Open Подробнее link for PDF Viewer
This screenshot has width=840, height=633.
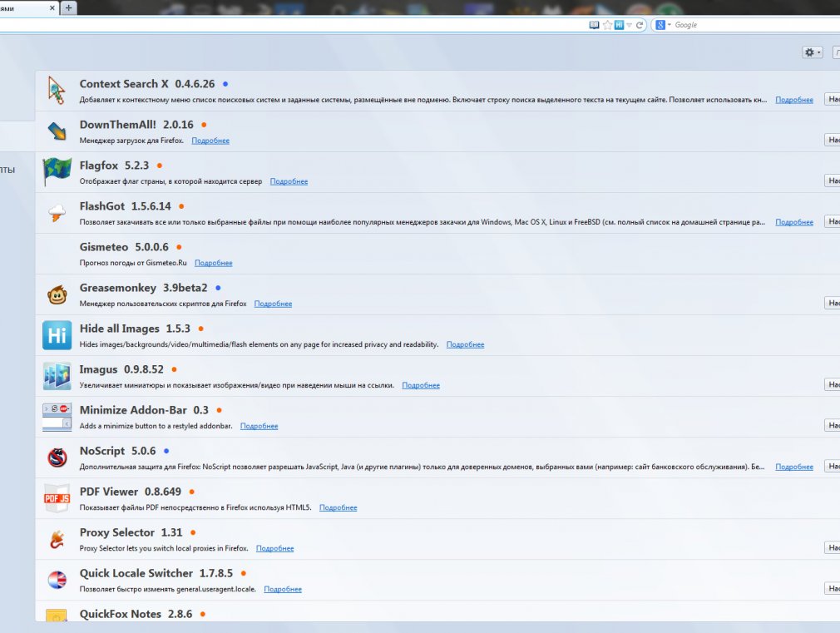(x=338, y=507)
